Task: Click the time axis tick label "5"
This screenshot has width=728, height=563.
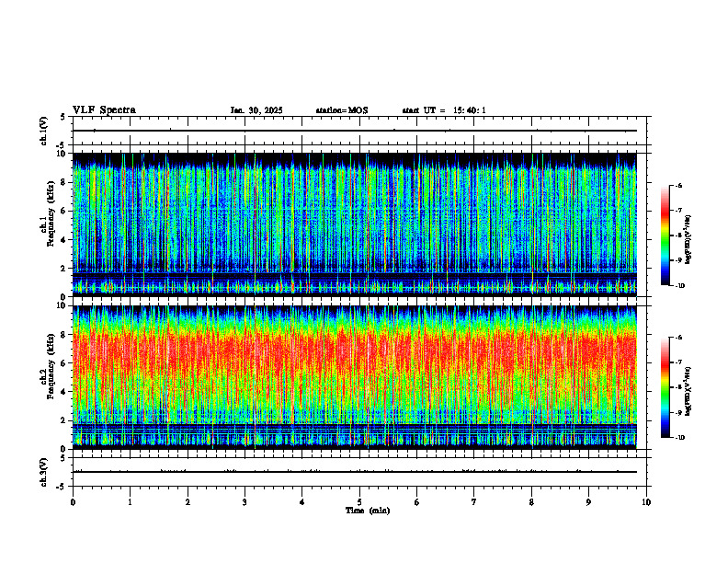Action: click(359, 502)
